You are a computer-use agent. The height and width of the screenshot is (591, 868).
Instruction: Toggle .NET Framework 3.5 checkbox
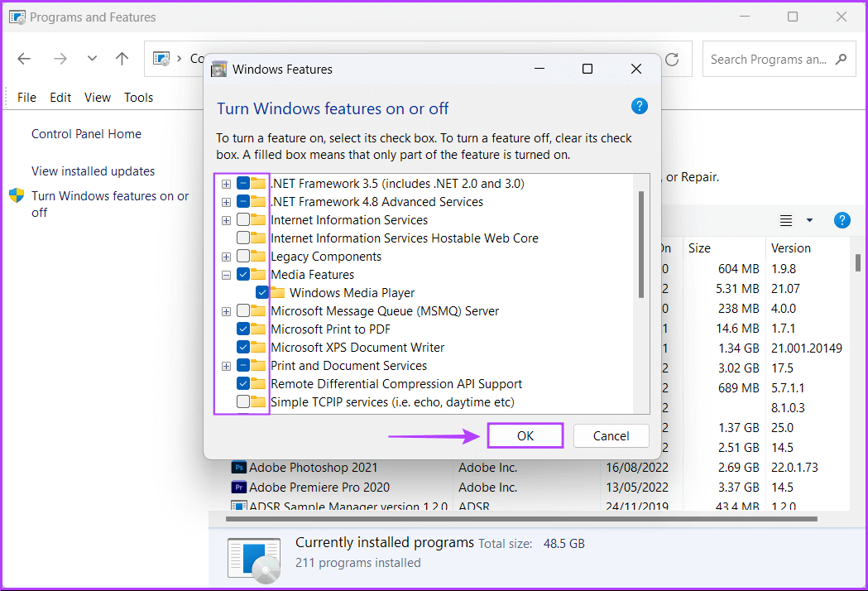[243, 183]
